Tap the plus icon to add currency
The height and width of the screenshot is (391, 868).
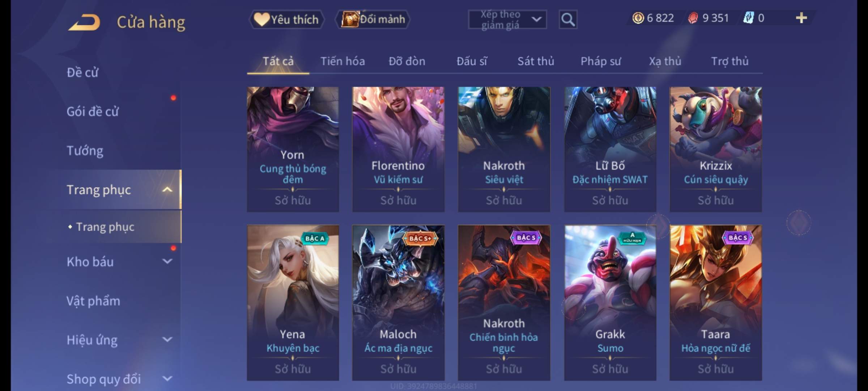[x=801, y=18]
